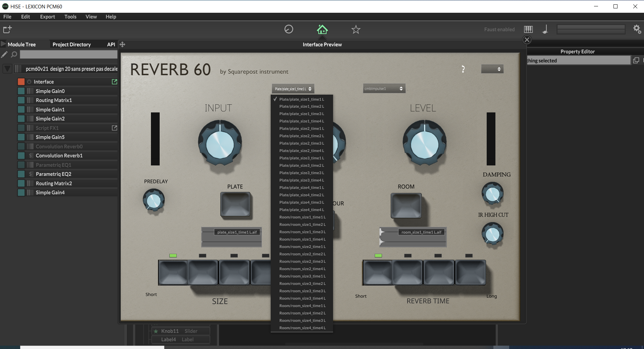Open the Home workspace icon
644x349 pixels.
[x=322, y=30]
